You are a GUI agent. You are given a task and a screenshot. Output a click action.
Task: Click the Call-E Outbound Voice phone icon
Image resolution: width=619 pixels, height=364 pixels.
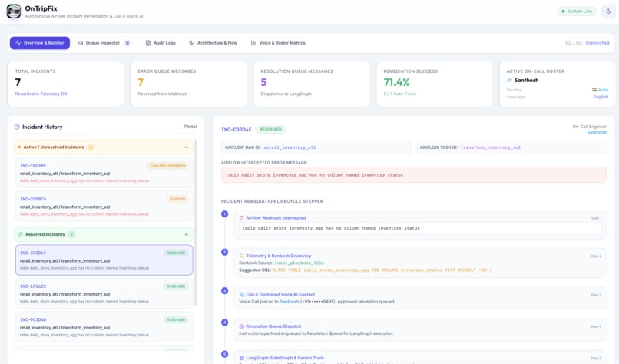[x=242, y=295]
